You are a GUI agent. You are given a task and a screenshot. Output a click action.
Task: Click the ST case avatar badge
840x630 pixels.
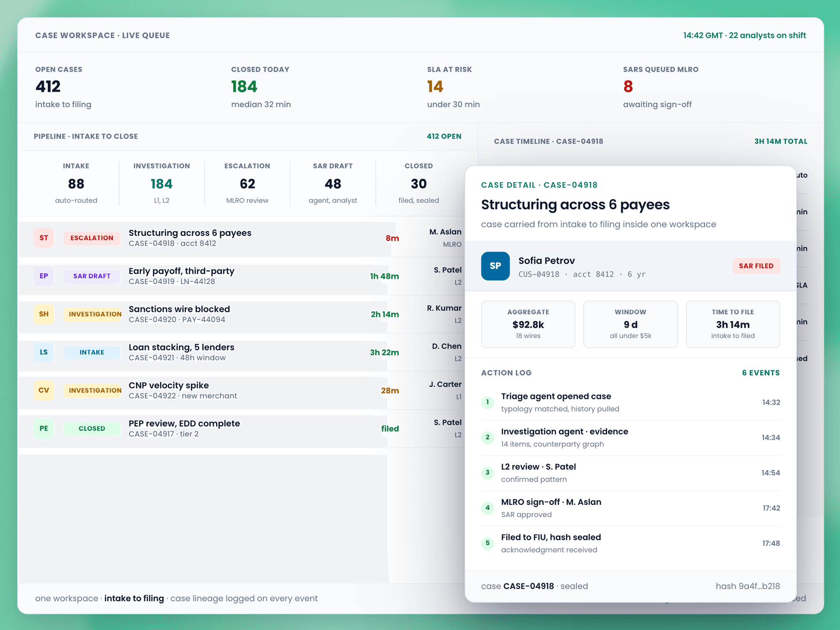[44, 238]
